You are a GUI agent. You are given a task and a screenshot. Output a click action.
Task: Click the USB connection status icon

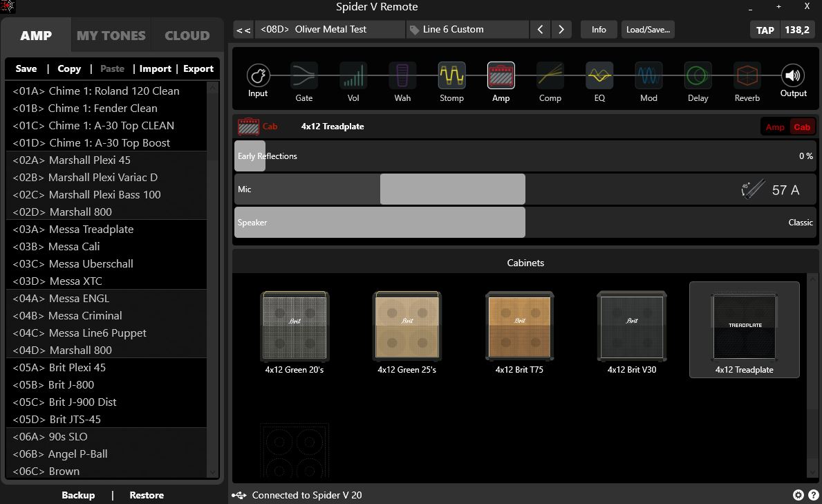tap(239, 495)
